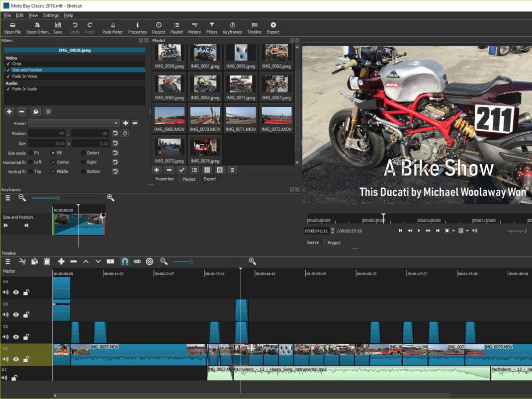Screen dimensions: 532x399
Task: Open the Settings menu
Action: [51, 15]
